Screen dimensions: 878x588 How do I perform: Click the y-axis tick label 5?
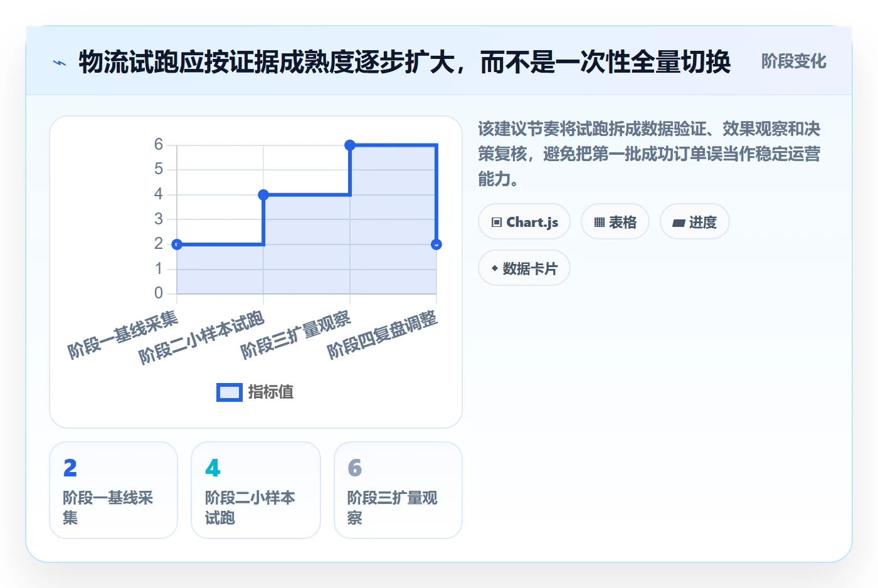[x=159, y=169]
